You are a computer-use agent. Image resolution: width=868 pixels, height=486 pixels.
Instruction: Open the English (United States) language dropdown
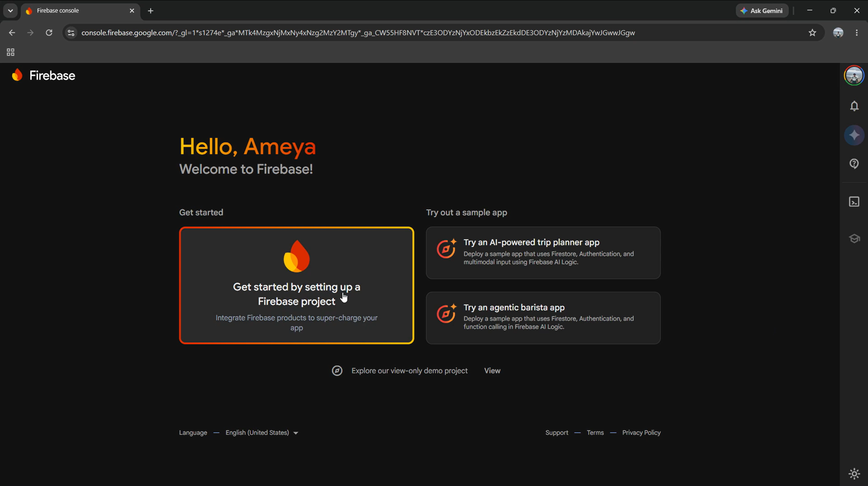click(x=262, y=432)
